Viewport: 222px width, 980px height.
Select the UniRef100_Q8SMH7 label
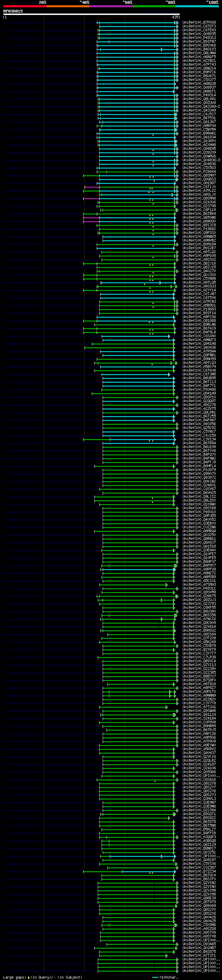point(199,175)
